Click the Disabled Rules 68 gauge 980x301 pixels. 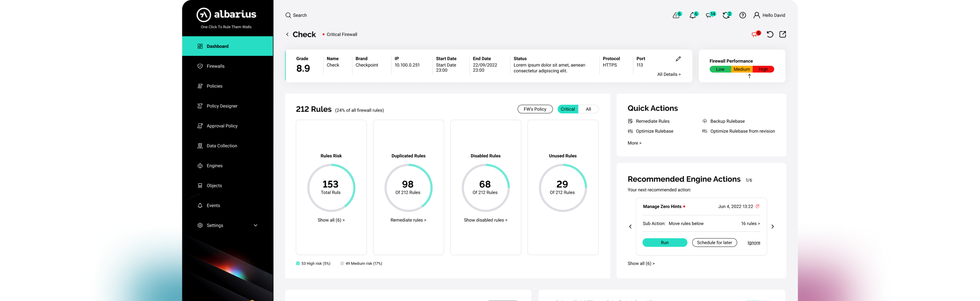[485, 188]
